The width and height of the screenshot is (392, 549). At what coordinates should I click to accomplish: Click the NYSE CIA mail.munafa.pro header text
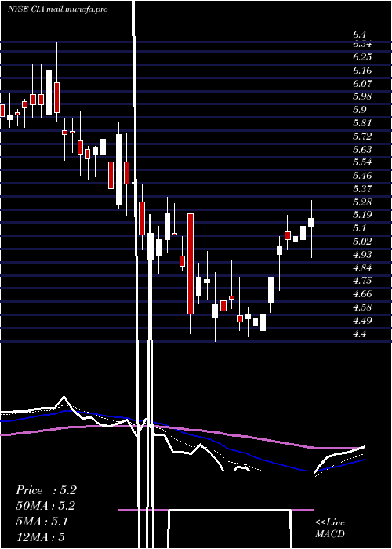57,9
